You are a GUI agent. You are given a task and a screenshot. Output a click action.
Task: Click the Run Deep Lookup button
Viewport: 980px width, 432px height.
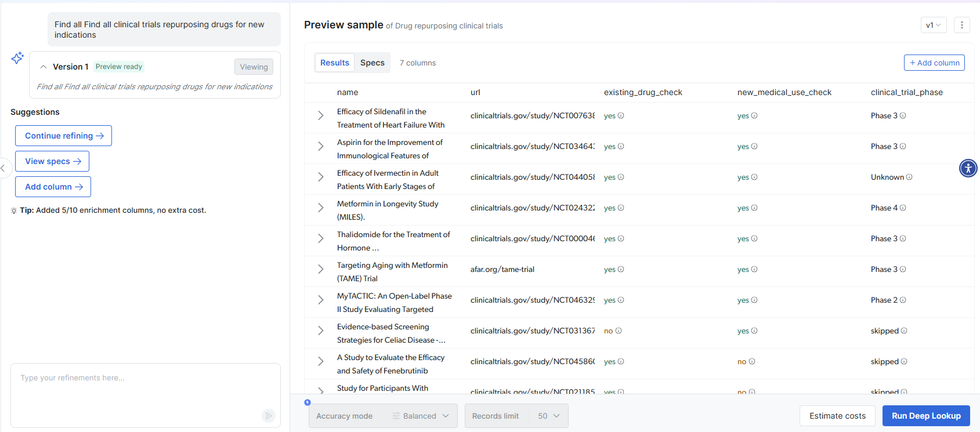(x=925, y=416)
